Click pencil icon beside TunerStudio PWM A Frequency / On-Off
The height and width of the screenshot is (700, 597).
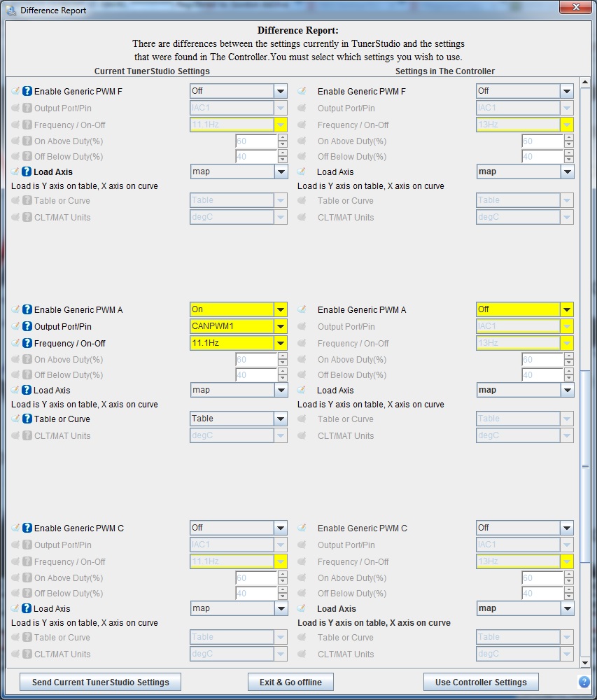point(15,343)
